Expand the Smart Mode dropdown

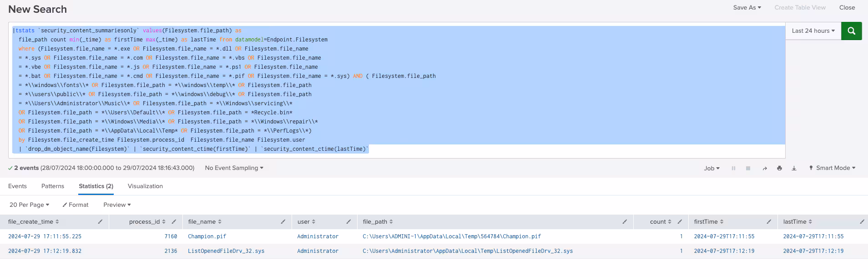(x=832, y=168)
